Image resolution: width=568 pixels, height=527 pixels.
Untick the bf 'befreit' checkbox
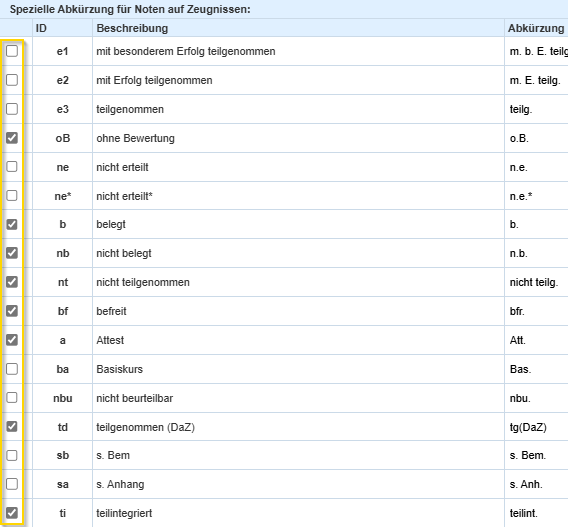pyautogui.click(x=12, y=311)
